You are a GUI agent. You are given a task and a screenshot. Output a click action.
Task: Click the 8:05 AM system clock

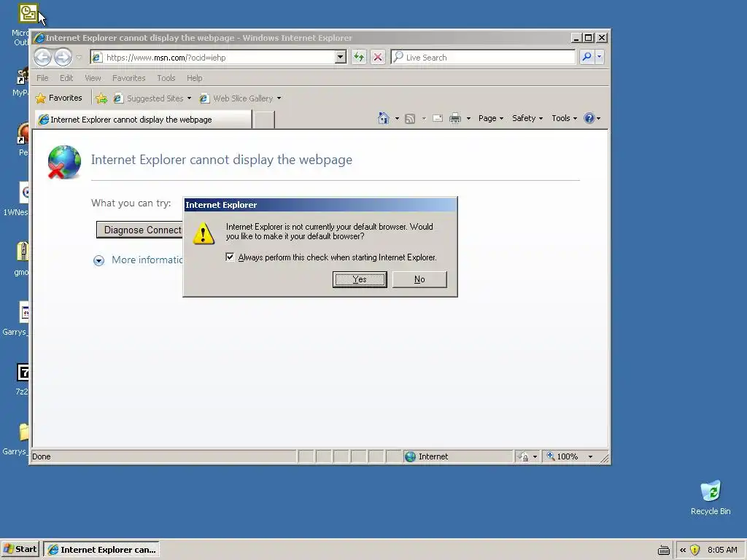point(722,550)
